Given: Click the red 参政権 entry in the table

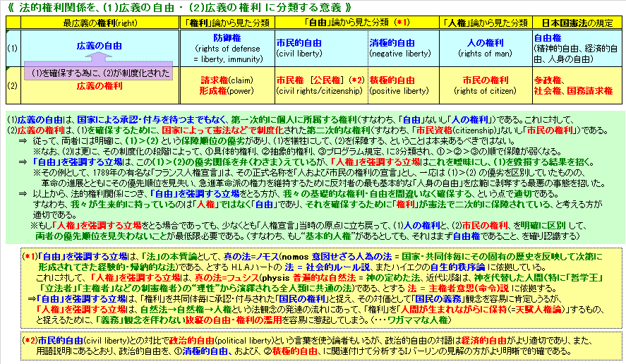Looking at the screenshot, I should (548, 80).
